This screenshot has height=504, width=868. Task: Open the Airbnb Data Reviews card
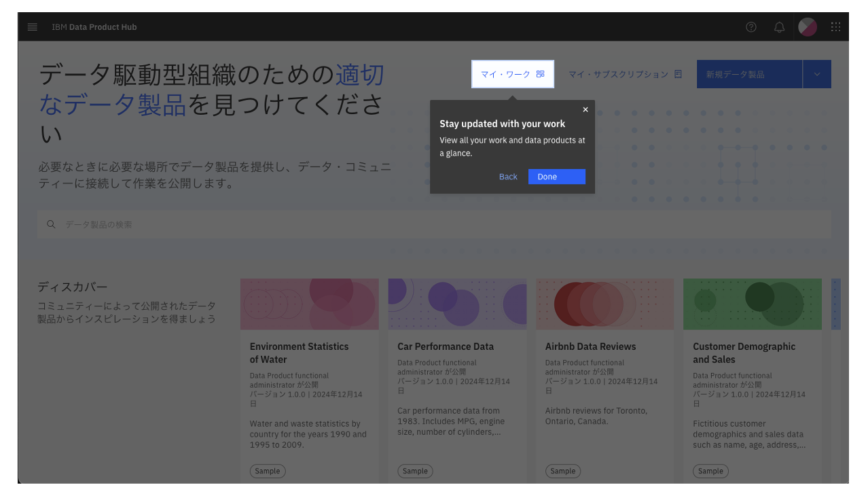(x=590, y=346)
